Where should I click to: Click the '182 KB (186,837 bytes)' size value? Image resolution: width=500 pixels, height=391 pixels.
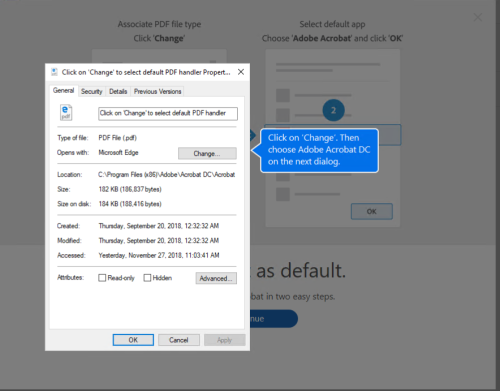coord(130,189)
